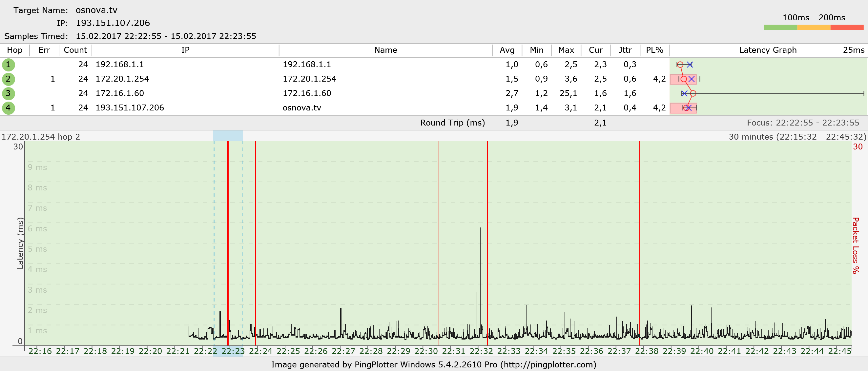Click the green hop 3 circle icon

(8, 94)
